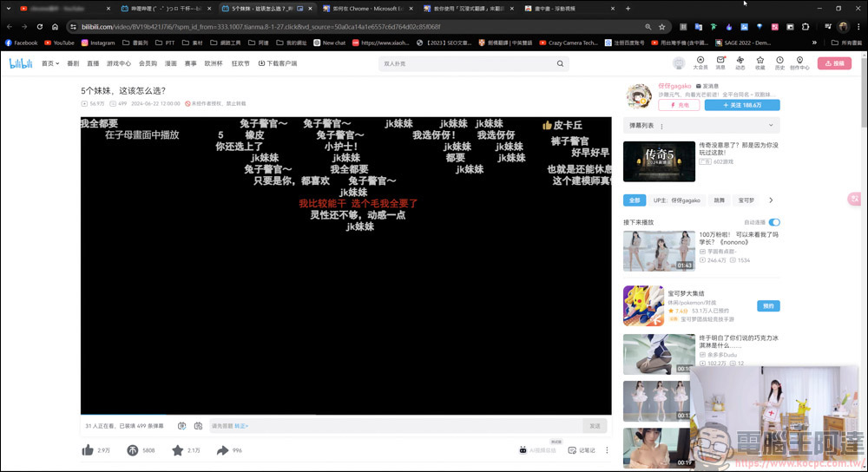Open 赛事 navigation item
The height and width of the screenshot is (472, 868).
[190, 63]
